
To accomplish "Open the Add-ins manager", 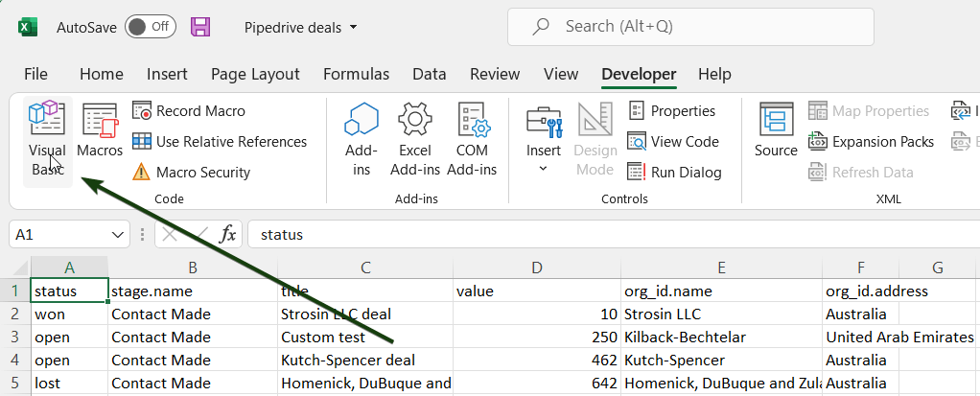I will pos(362,141).
